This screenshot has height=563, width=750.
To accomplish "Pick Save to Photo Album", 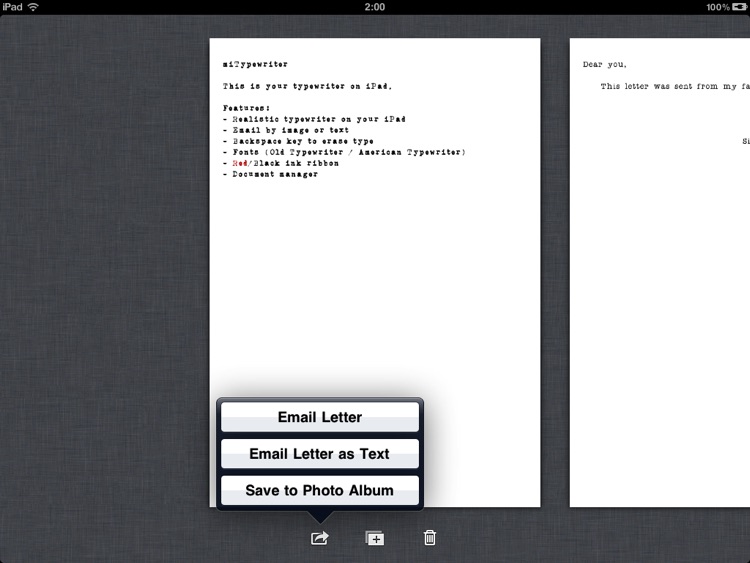I will pyautogui.click(x=320, y=490).
